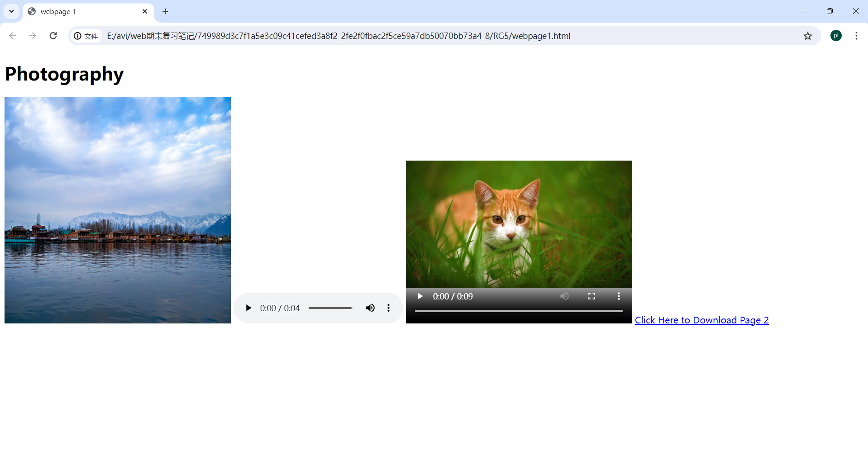Click the video volume icon
Viewport: 868px width, 456px height.
(564, 296)
